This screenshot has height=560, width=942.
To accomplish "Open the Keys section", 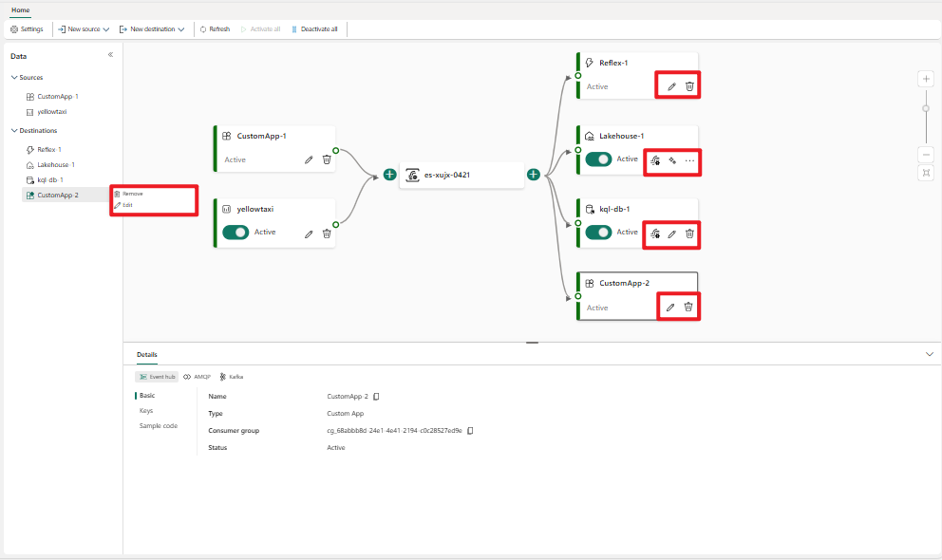I will [x=146, y=411].
